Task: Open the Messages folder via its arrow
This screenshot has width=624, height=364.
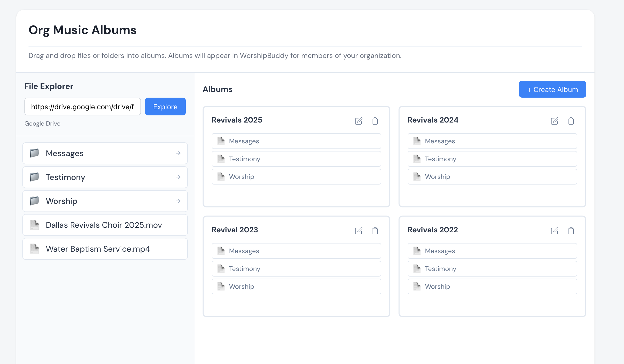Action: click(178, 153)
